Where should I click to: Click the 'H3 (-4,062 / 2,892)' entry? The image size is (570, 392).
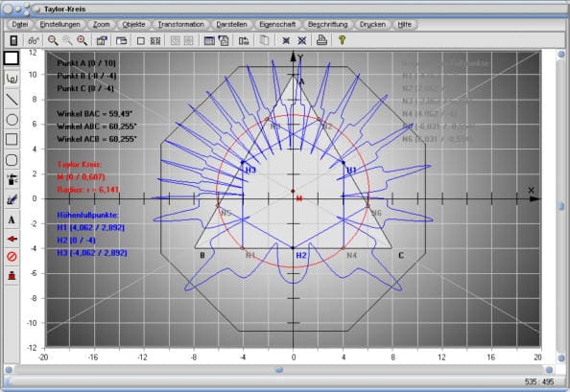92,253
